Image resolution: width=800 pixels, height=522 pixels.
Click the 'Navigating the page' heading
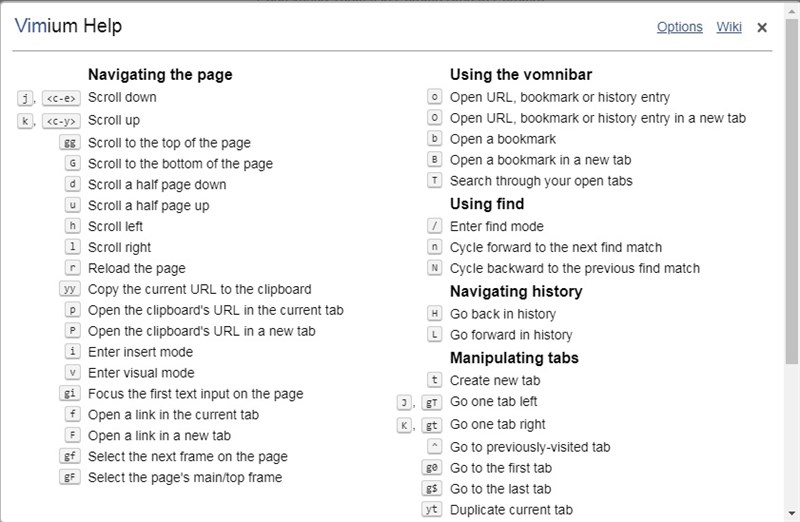tap(160, 74)
